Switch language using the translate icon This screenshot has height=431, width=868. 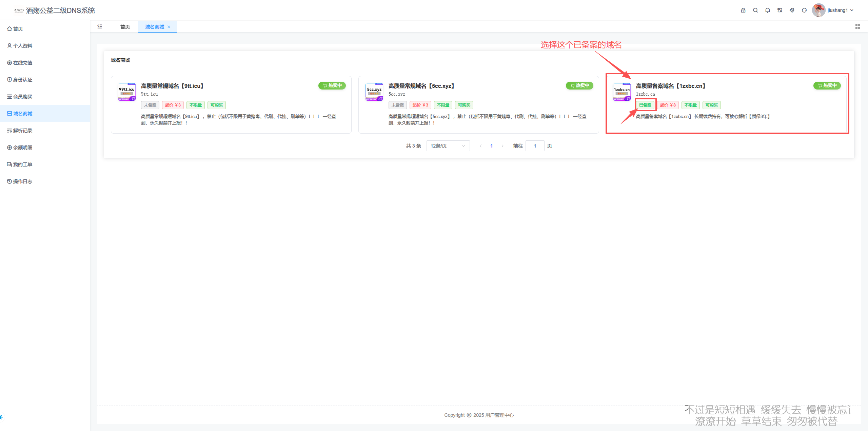tap(780, 10)
